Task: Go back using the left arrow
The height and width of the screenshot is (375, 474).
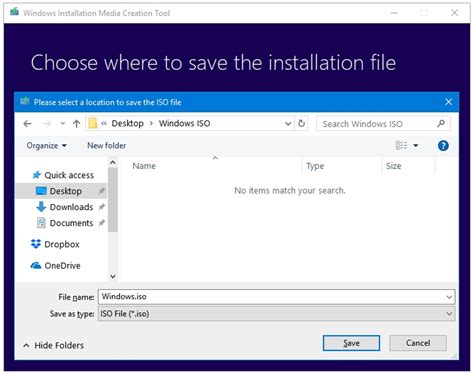Action: [x=27, y=124]
